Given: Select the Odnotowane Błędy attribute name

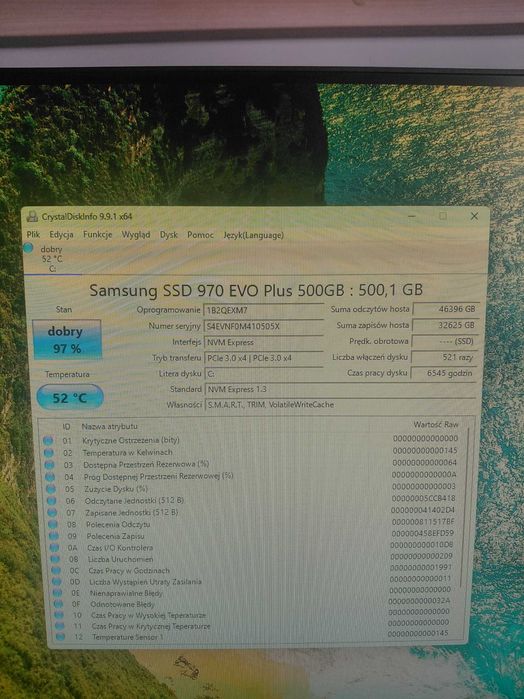Looking at the screenshot, I should tap(122, 604).
